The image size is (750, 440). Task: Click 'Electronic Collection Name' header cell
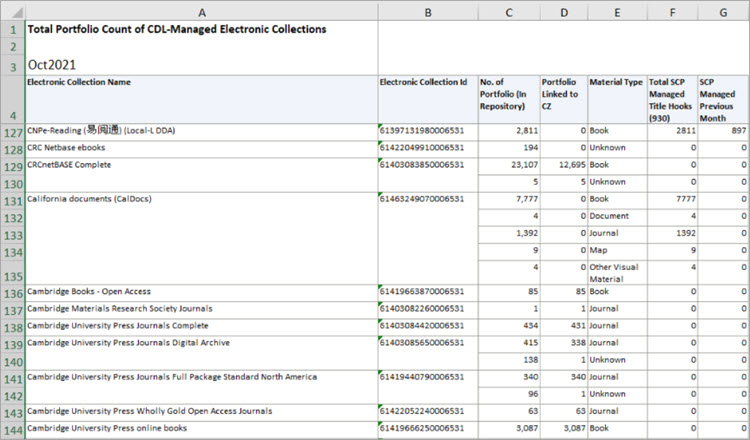point(201,99)
